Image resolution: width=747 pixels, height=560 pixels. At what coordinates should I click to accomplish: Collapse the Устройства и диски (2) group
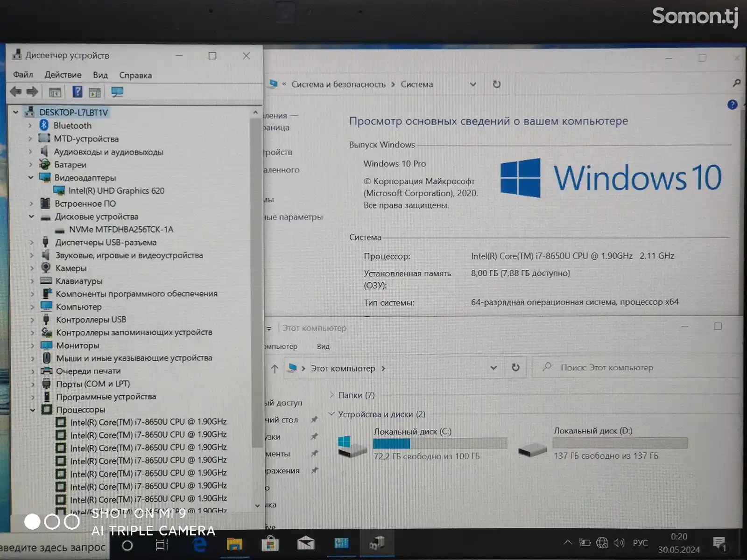coord(331,414)
